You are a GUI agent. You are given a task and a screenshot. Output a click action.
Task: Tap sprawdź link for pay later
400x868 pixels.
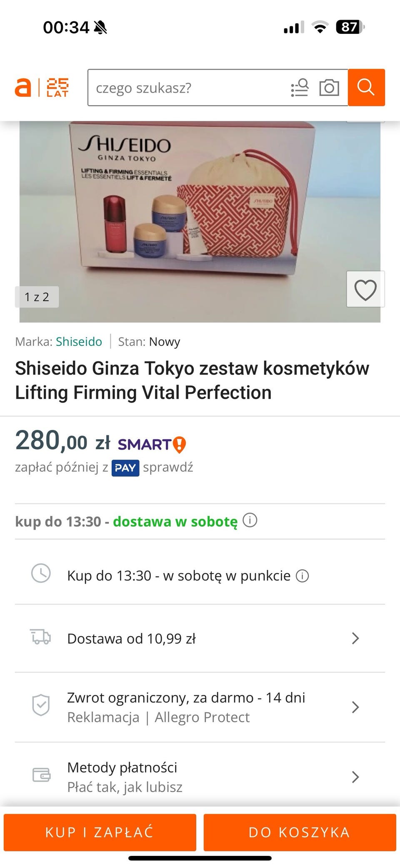(168, 468)
